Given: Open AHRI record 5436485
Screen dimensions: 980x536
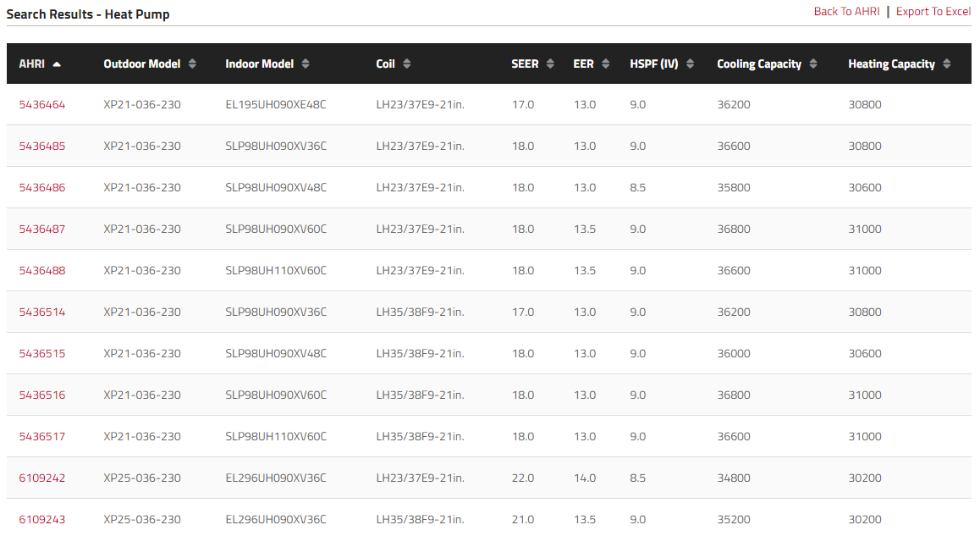Looking at the screenshot, I should [x=41, y=146].
